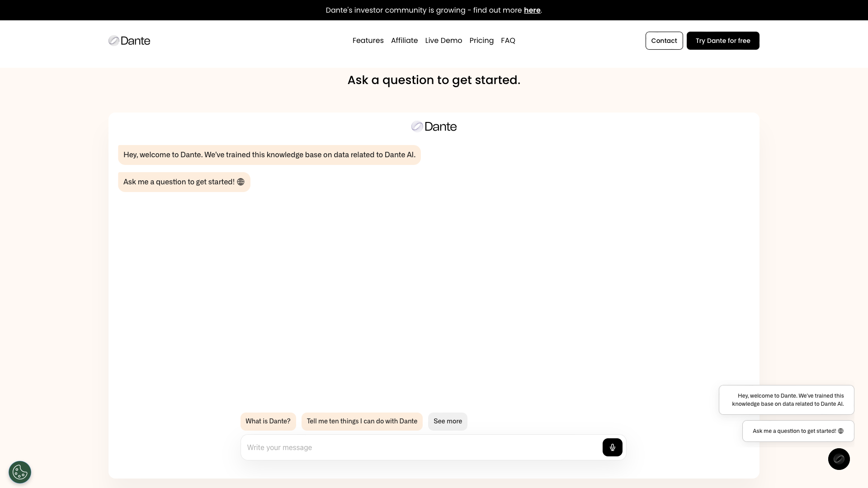Follow the 'here' link in the top banner
This screenshot has width=868, height=488.
coord(532,10)
